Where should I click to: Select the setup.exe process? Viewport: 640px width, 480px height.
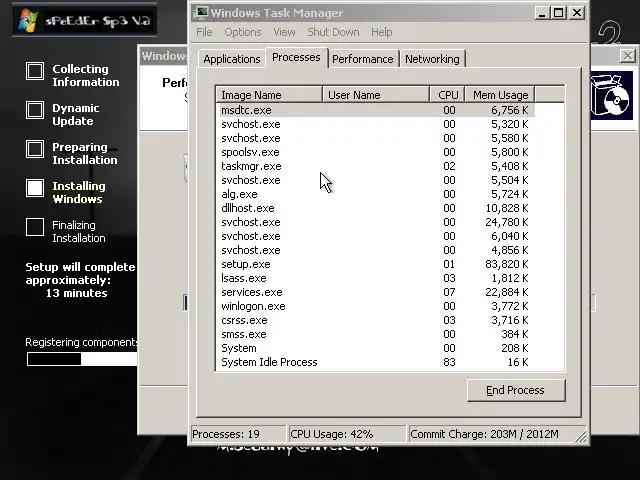pos(377,264)
